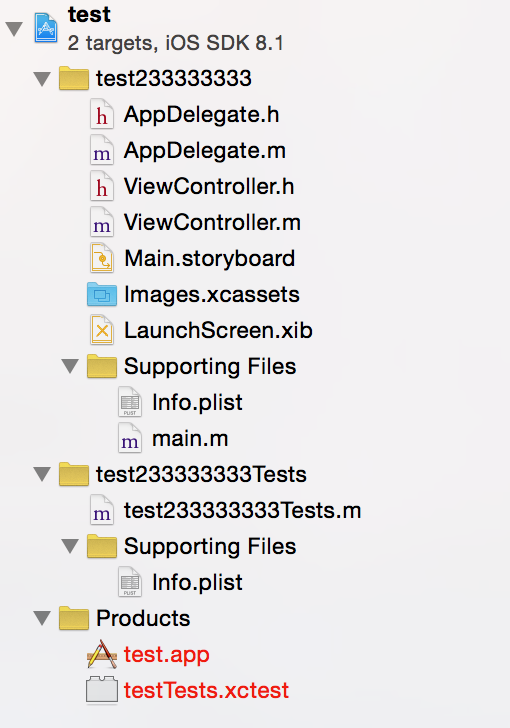This screenshot has width=510, height=728.
Task: Collapse the test233333333Tests group triangle
Action: [42, 474]
